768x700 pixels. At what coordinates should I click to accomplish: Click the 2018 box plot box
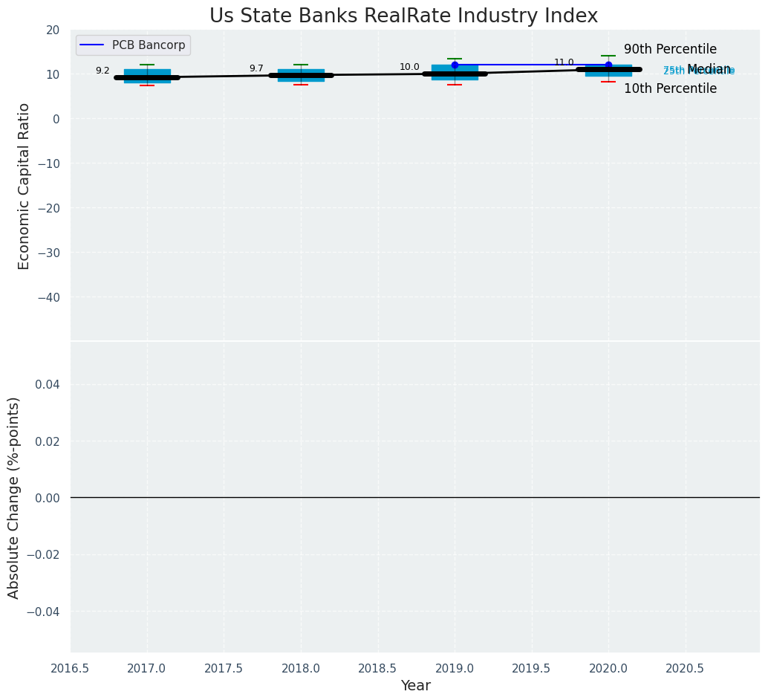coord(301,71)
